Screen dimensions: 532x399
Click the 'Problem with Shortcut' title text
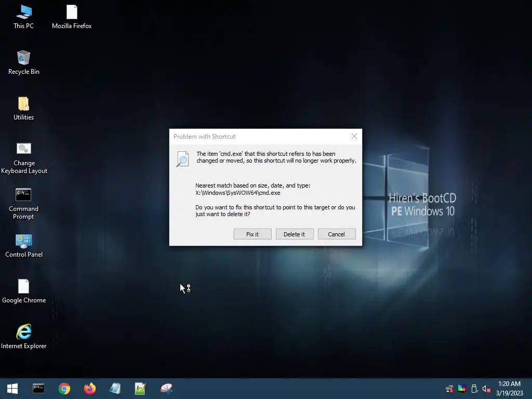point(204,137)
